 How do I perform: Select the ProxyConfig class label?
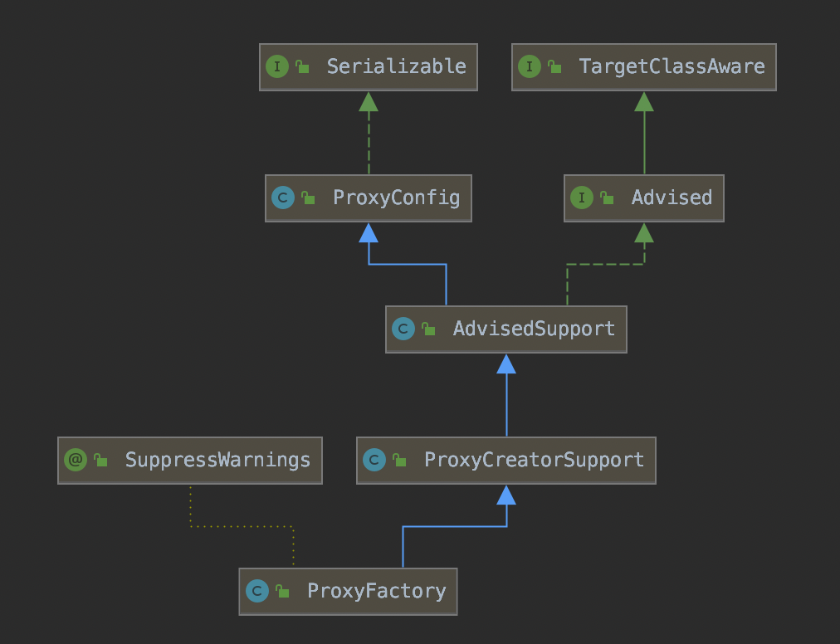396,198
